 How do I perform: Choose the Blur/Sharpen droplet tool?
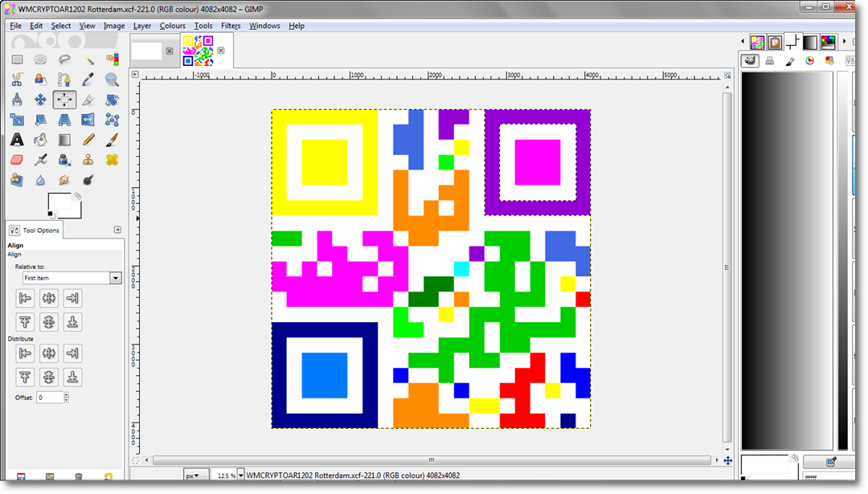(x=40, y=180)
